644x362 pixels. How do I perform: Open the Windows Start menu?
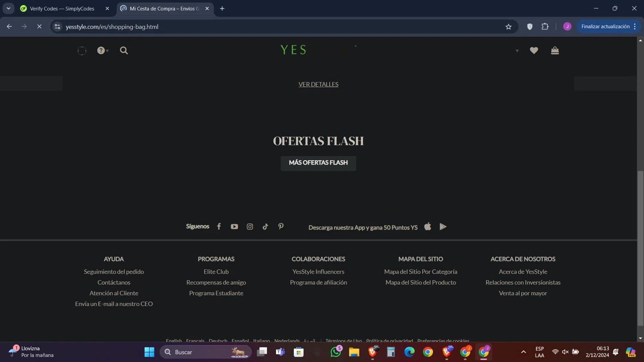pyautogui.click(x=149, y=352)
